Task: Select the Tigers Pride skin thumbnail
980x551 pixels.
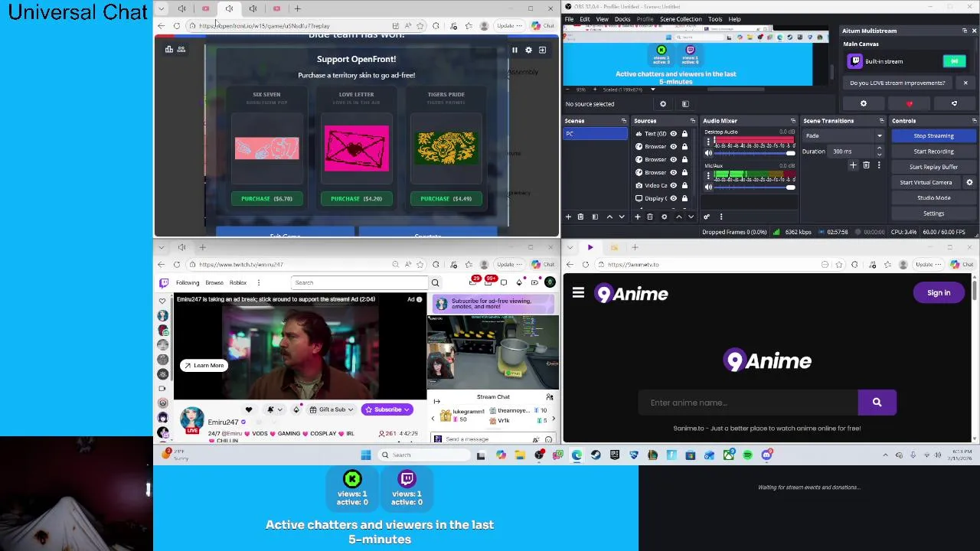Action: click(446, 148)
